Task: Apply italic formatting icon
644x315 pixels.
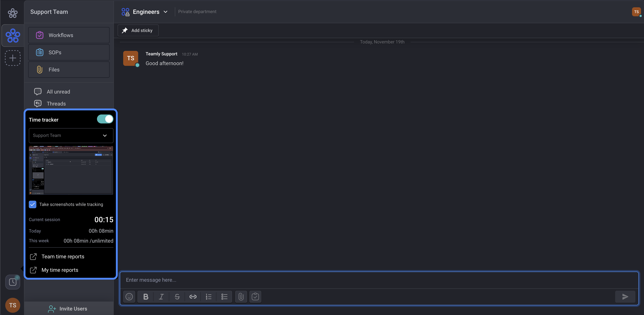Action: tap(162, 296)
